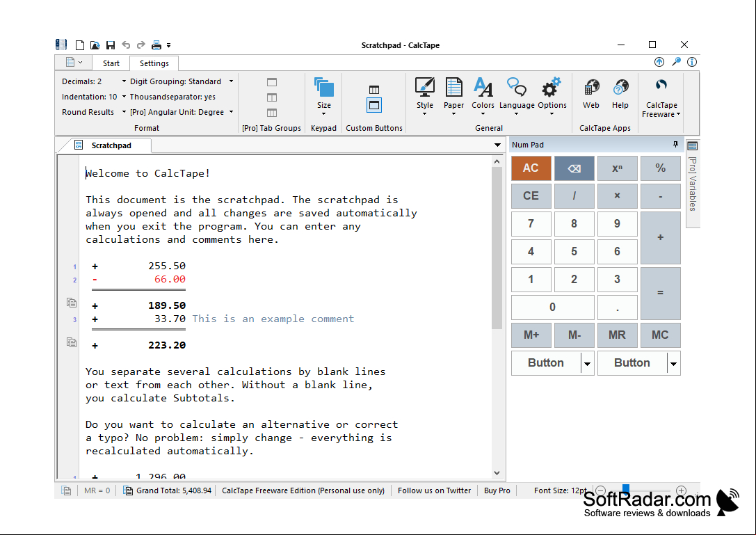Viewport: 756px width, 535px height.
Task: Click the Grand Total icon in status bar
Action: tap(128, 490)
